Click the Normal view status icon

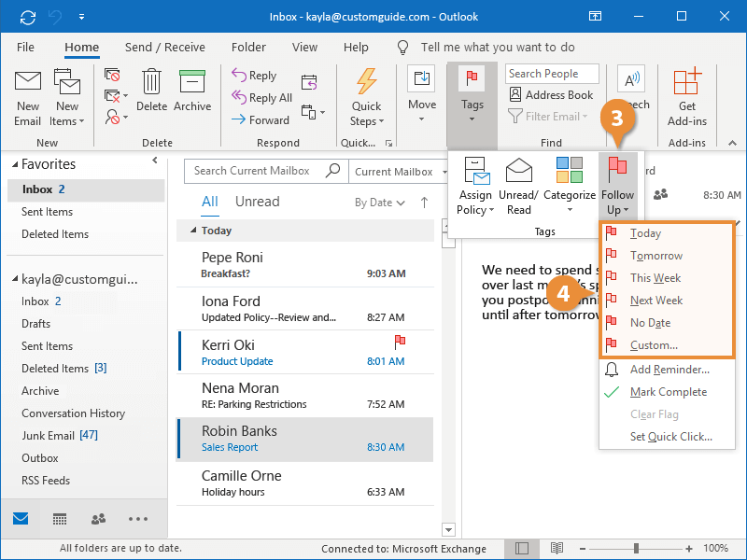click(522, 548)
